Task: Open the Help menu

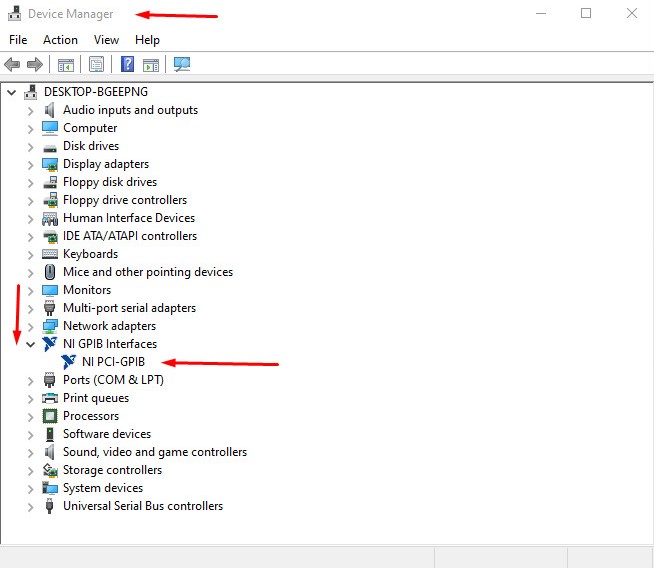Action: (x=147, y=40)
